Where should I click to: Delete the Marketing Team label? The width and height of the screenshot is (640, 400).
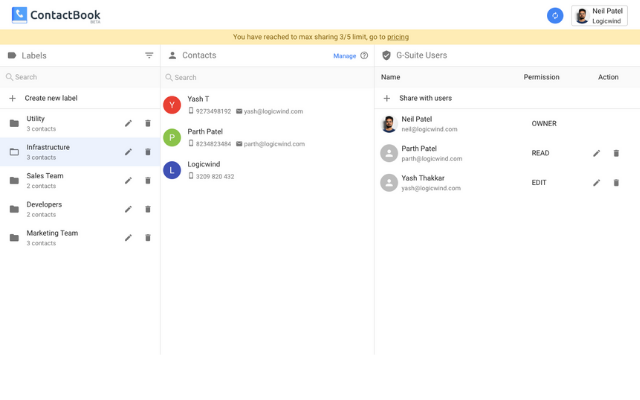click(148, 238)
